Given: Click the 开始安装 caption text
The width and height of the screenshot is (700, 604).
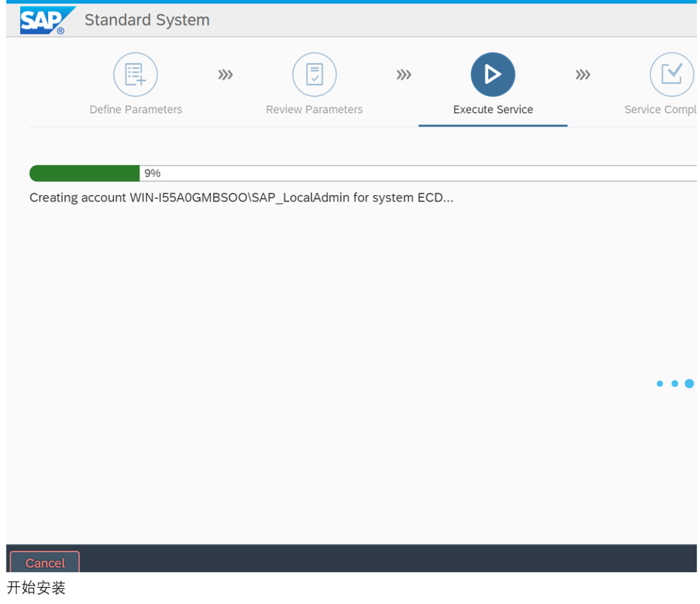Looking at the screenshot, I should (x=36, y=588).
